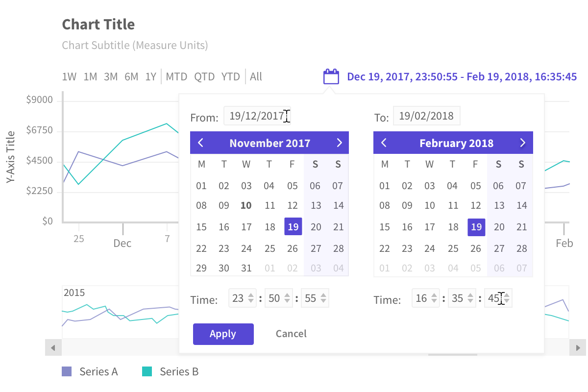Toggle Series B legend item
The image size is (588, 392).
(x=171, y=371)
